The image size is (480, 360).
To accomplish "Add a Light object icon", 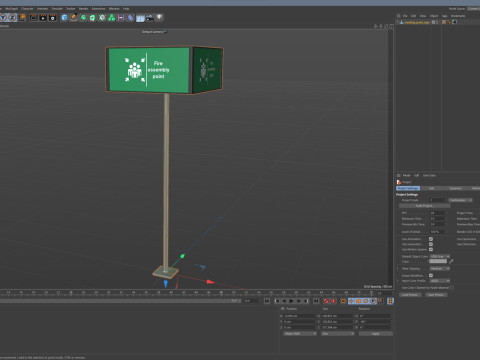I will [160, 17].
